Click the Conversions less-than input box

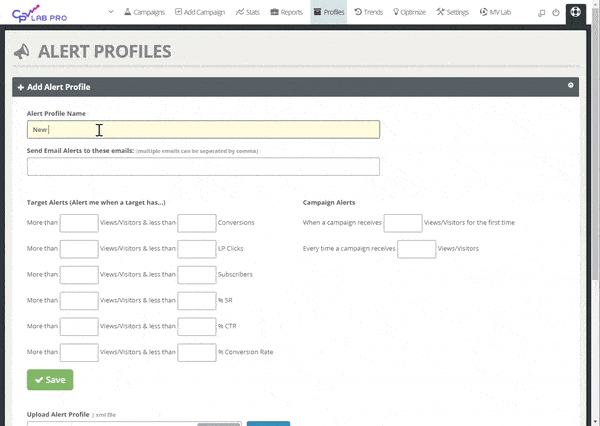(x=196, y=223)
